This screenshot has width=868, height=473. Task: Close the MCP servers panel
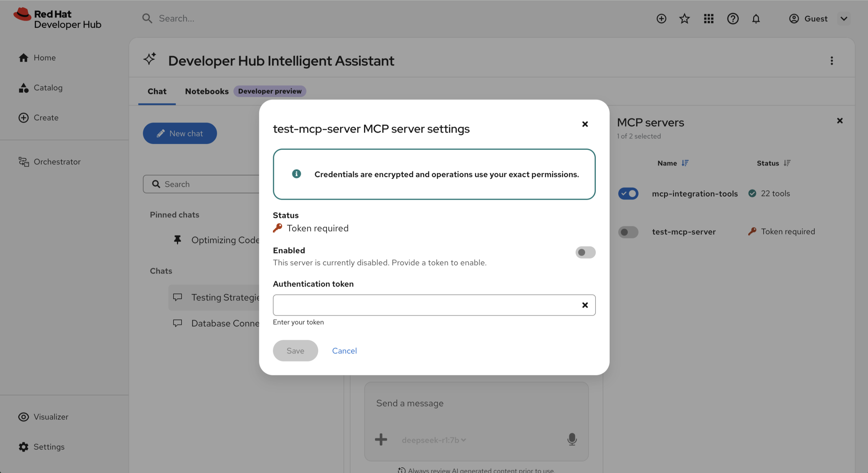pyautogui.click(x=840, y=121)
